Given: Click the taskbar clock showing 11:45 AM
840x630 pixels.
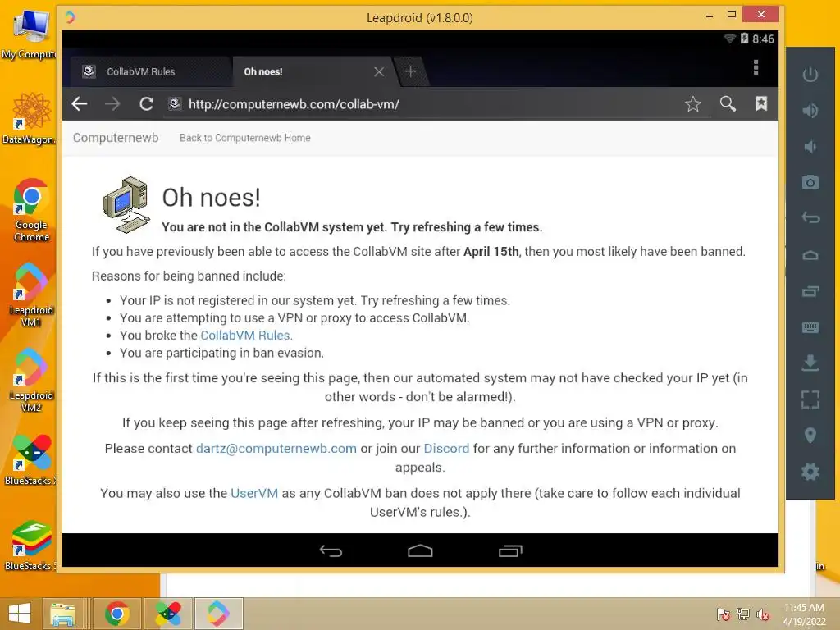Looking at the screenshot, I should click(804, 614).
